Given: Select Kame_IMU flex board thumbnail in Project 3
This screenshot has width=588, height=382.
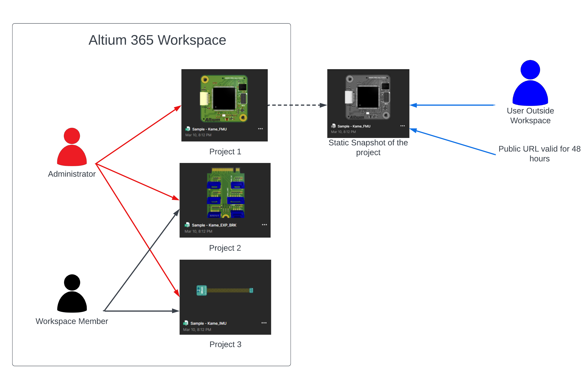Looking at the screenshot, I should click(225, 290).
